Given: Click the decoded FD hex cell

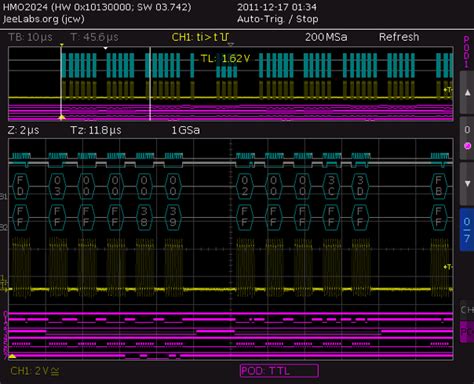Looking at the screenshot, I should (x=20, y=186).
